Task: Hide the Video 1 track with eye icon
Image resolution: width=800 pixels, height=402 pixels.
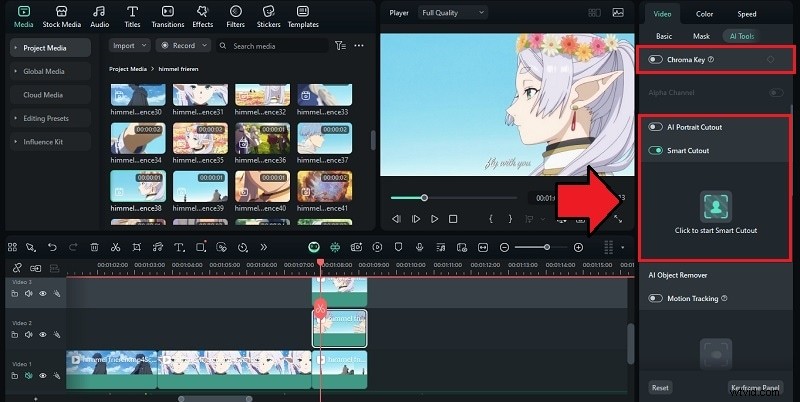Action: point(43,375)
